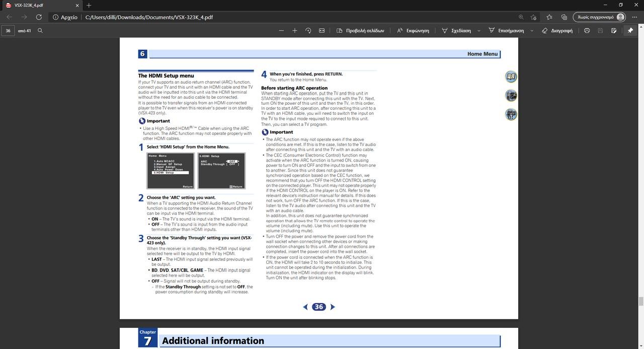
Task: Add this page to favorites
Action: pyautogui.click(x=533, y=17)
